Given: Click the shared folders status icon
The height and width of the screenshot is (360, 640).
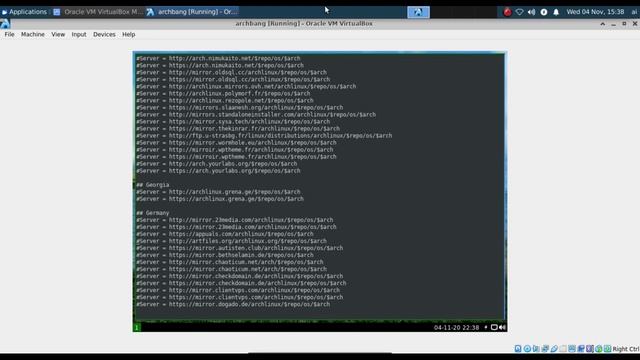Looking at the screenshot, I should coord(563,349).
